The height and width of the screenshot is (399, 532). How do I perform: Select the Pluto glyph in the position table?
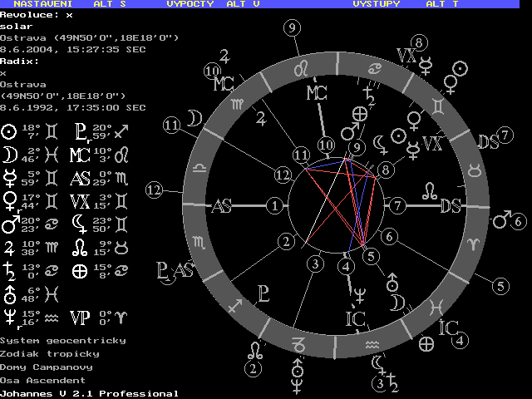click(79, 131)
